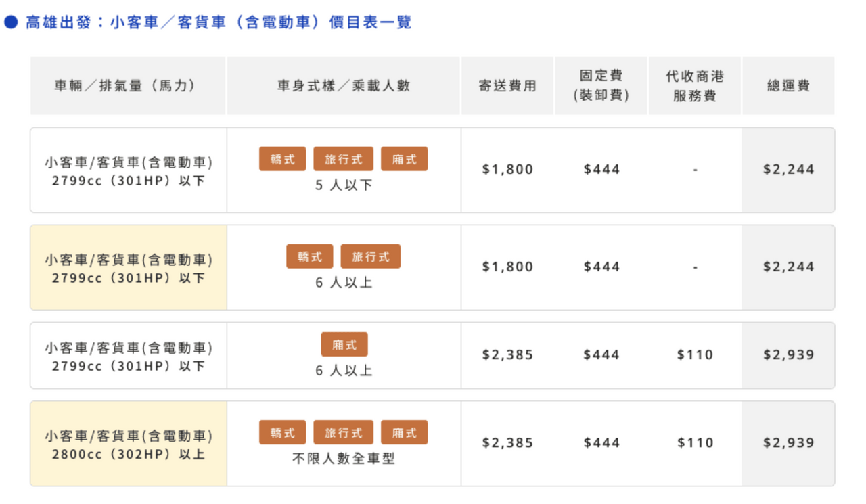866x504 pixels.
Task: Click $2,244 總運費 in second row
Action: [789, 267]
